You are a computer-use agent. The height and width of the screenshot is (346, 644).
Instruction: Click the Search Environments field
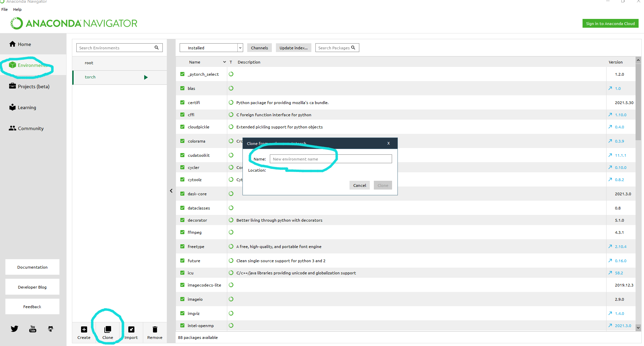pyautogui.click(x=120, y=48)
